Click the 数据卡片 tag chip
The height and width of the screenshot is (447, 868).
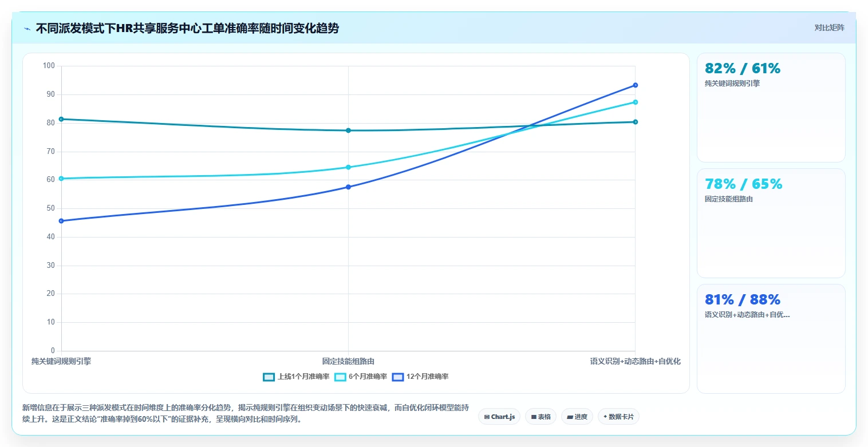click(x=618, y=417)
